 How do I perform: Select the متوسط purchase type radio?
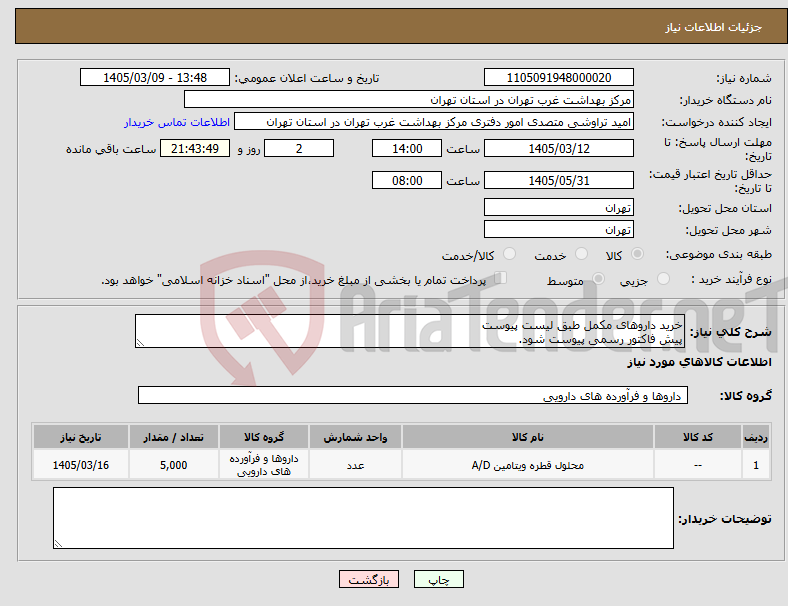pyautogui.click(x=598, y=278)
